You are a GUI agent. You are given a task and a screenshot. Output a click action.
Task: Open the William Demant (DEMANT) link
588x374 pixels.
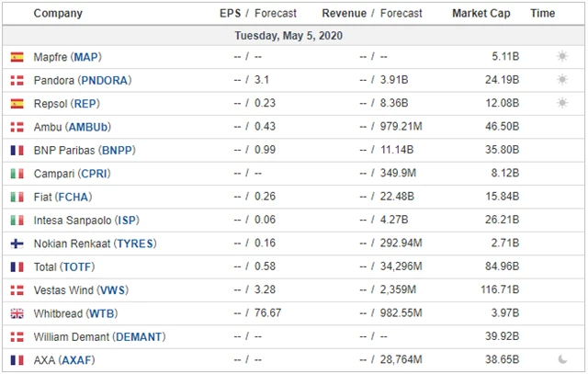[x=99, y=337]
